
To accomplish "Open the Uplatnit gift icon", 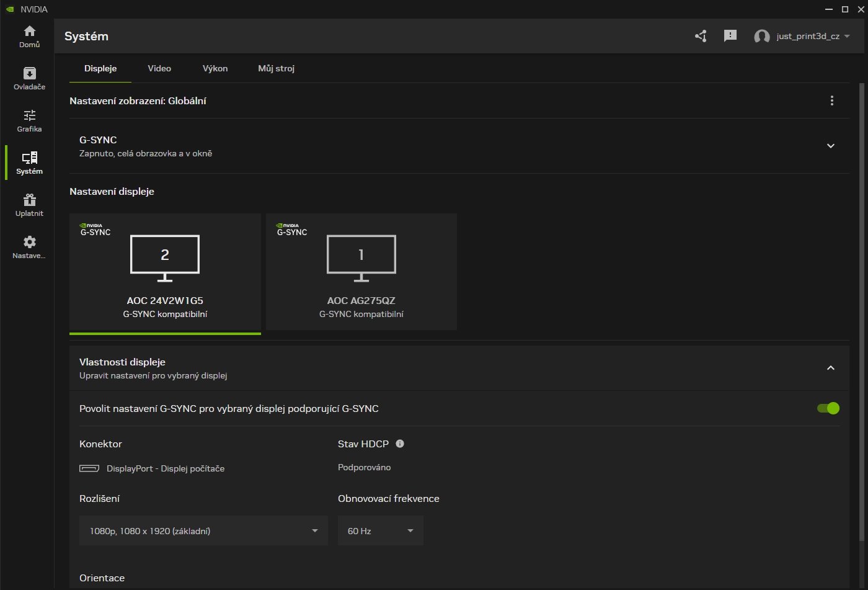I will click(29, 205).
